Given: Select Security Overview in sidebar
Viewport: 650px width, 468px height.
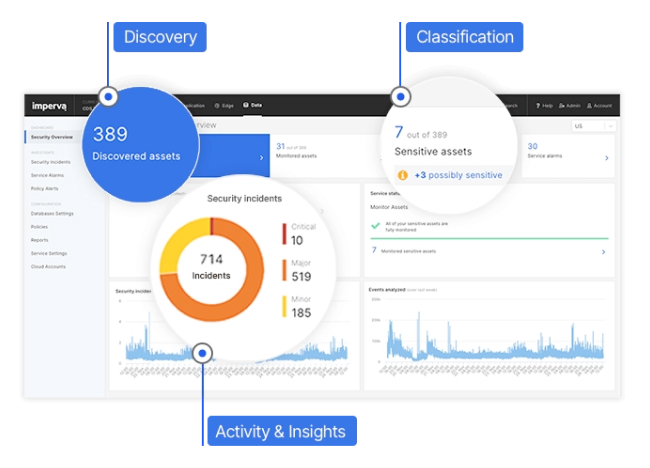Looking at the screenshot, I should point(51,137).
